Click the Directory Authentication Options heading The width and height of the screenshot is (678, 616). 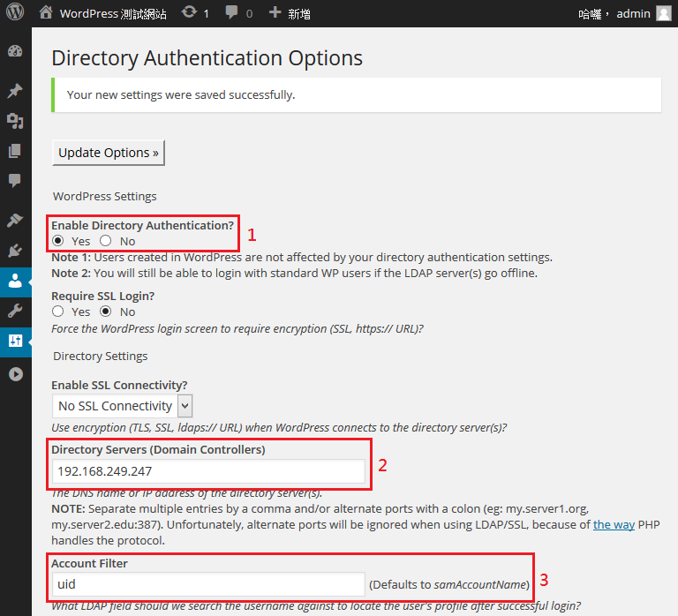point(207,58)
